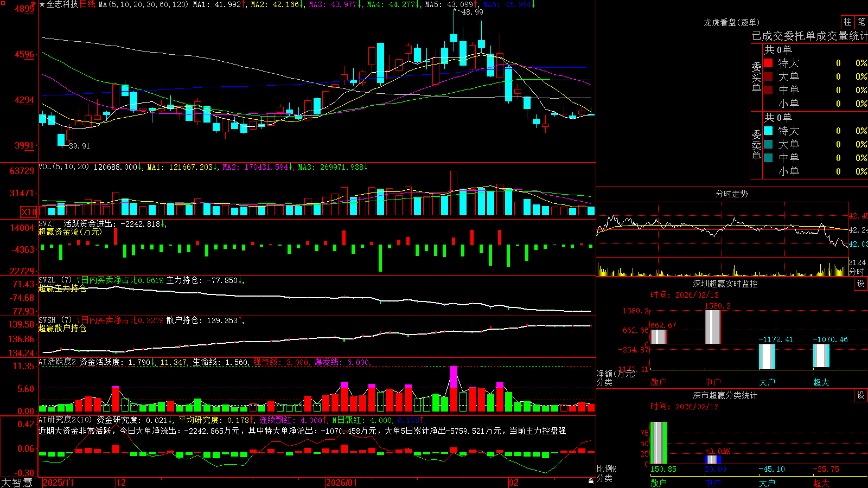
Task: Click the teal 中单 sell-order swatch
Action: pyautogui.click(x=768, y=158)
